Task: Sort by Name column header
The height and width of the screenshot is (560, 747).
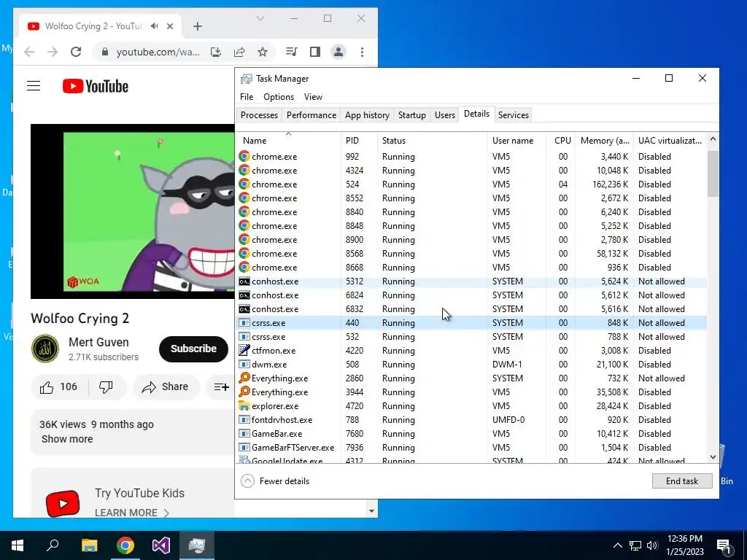Action: [x=289, y=141]
